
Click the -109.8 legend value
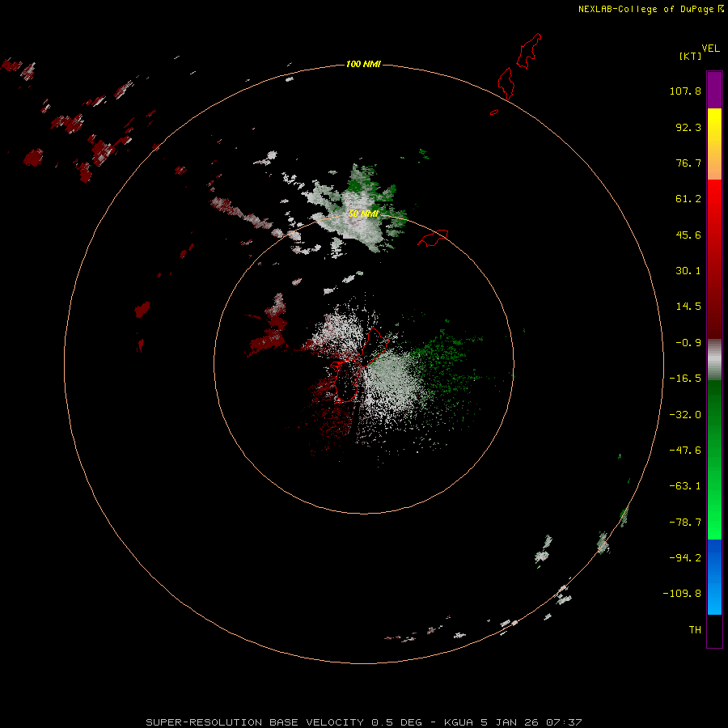click(682, 594)
